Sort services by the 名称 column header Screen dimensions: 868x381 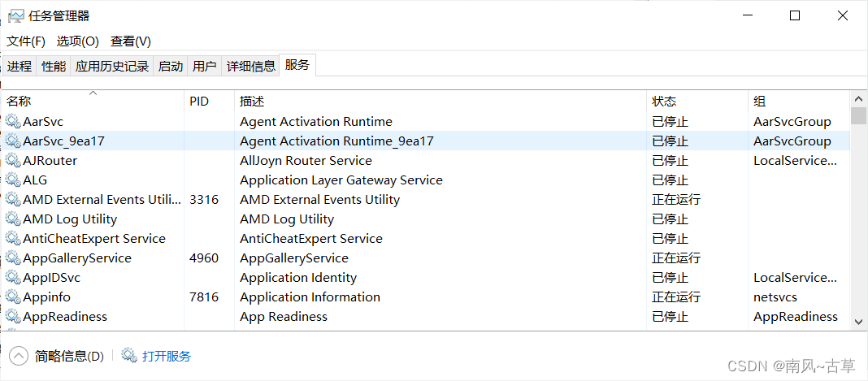tap(93, 101)
